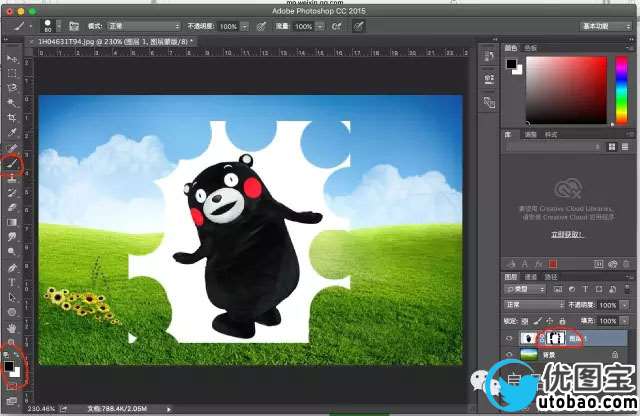Select the layer mask thumbnail
This screenshot has height=416, width=640.
(556, 338)
